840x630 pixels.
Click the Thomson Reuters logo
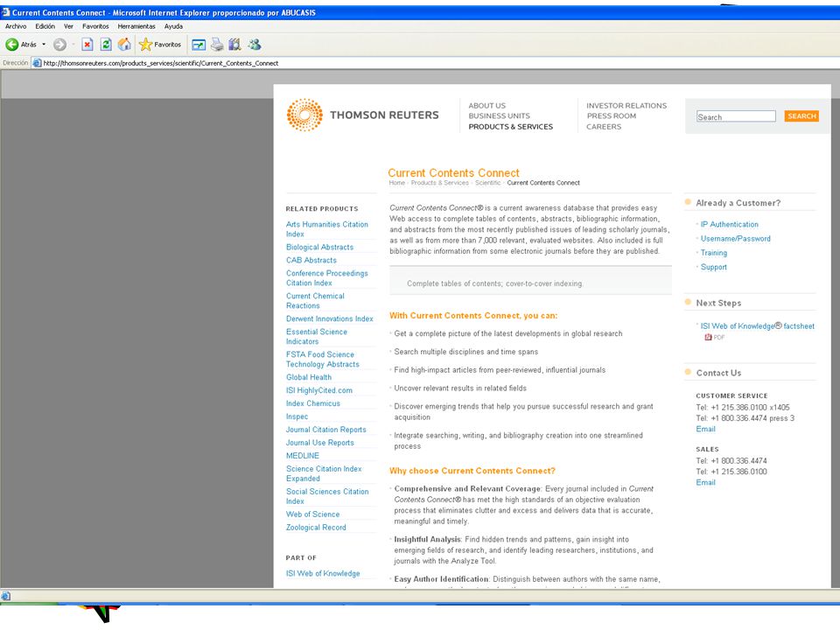click(x=362, y=115)
